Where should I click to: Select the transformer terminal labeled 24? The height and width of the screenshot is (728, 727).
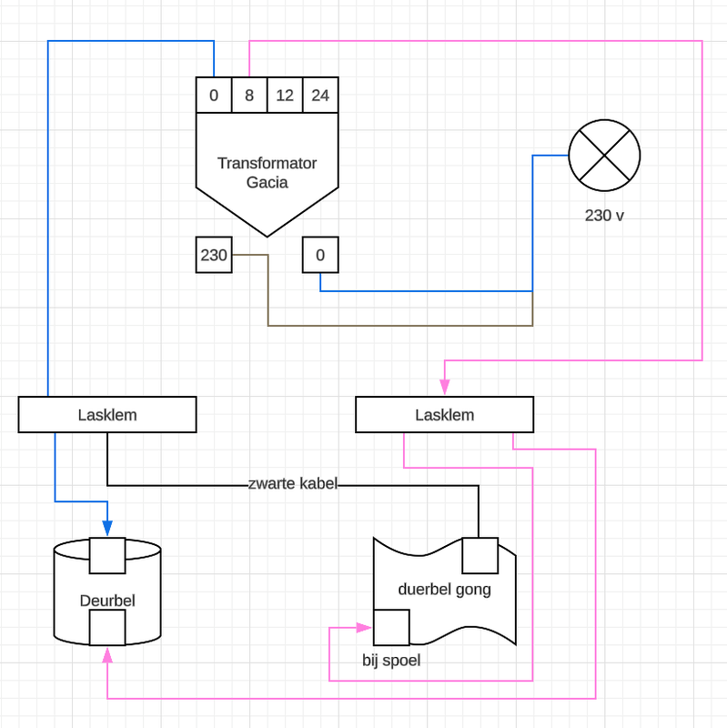tap(320, 96)
